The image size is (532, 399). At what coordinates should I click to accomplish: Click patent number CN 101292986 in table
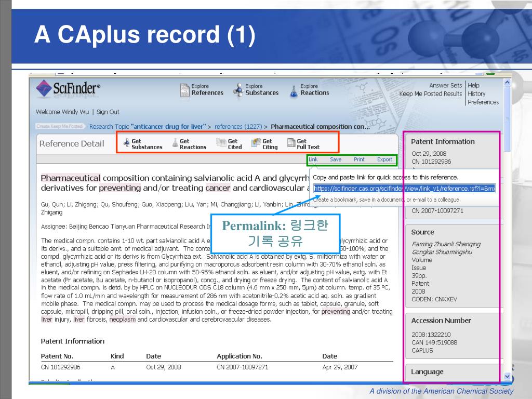[x=60, y=367]
